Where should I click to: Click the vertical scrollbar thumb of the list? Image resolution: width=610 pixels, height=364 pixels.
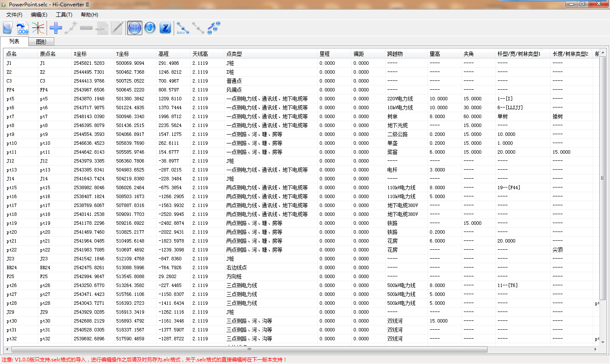click(602, 178)
